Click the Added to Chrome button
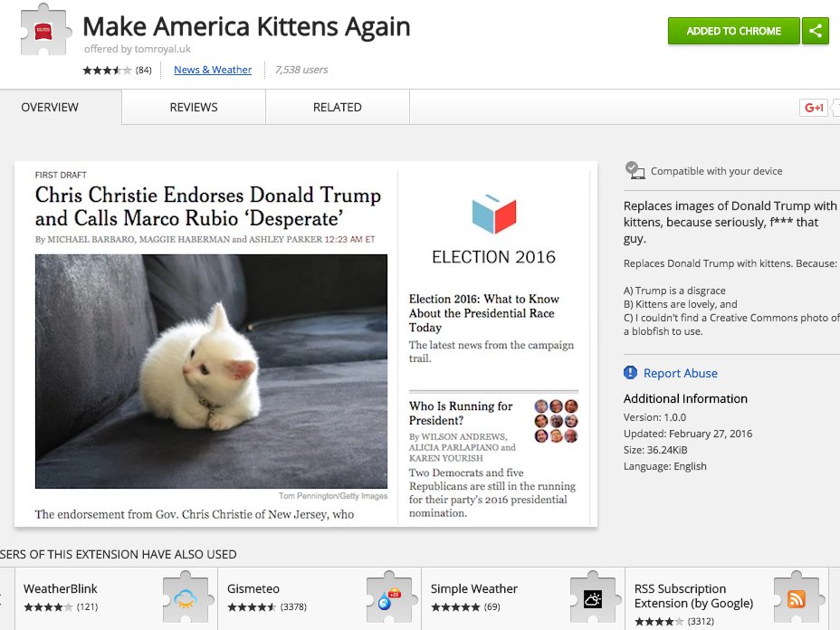 733,31
